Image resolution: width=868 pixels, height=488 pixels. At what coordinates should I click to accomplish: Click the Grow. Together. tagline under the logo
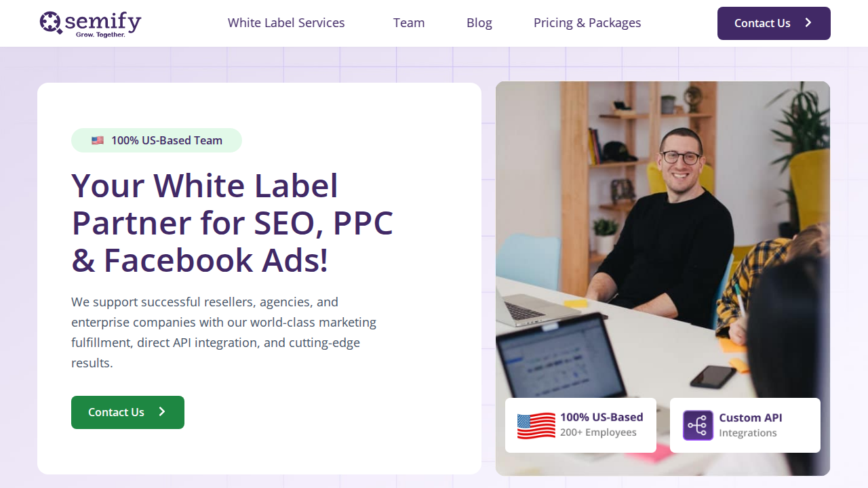[x=100, y=35]
